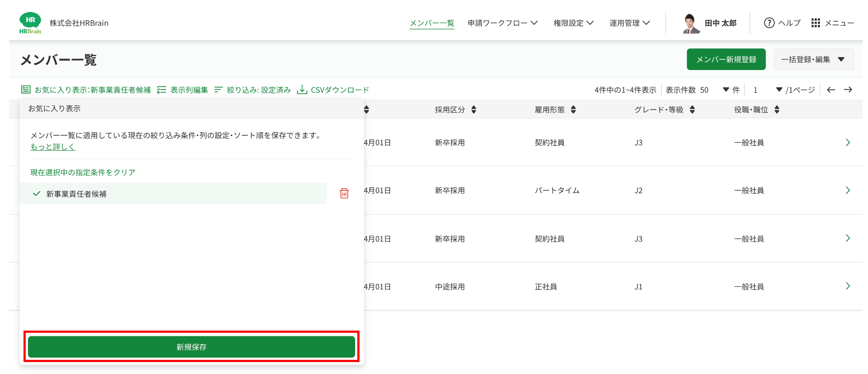Click 正社員 cell
868x374 pixels.
pos(546,287)
